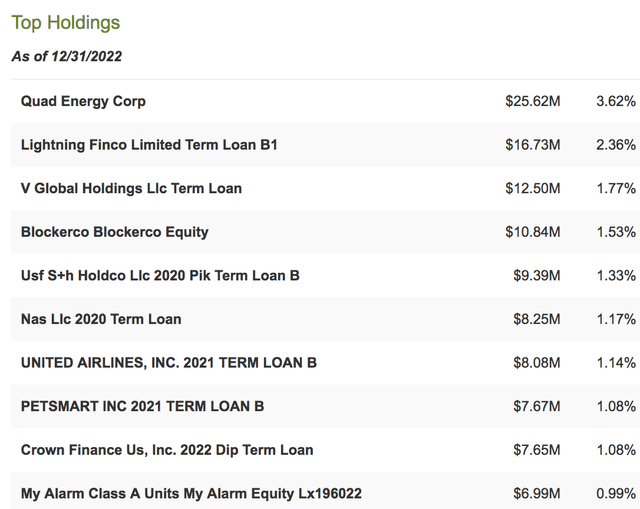Select the $8.08M value
Viewport: 640px width, 509px height.
[537, 363]
